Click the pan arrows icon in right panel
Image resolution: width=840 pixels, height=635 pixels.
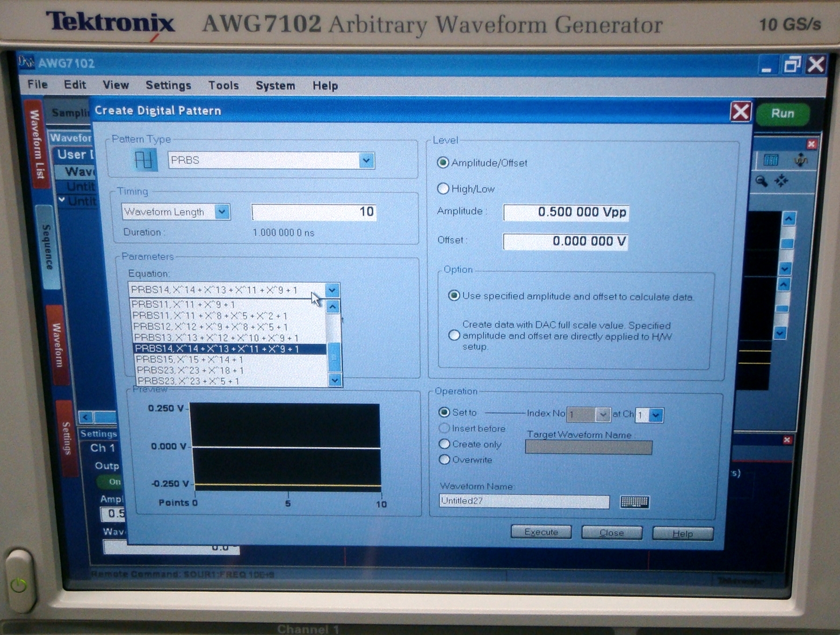click(781, 181)
